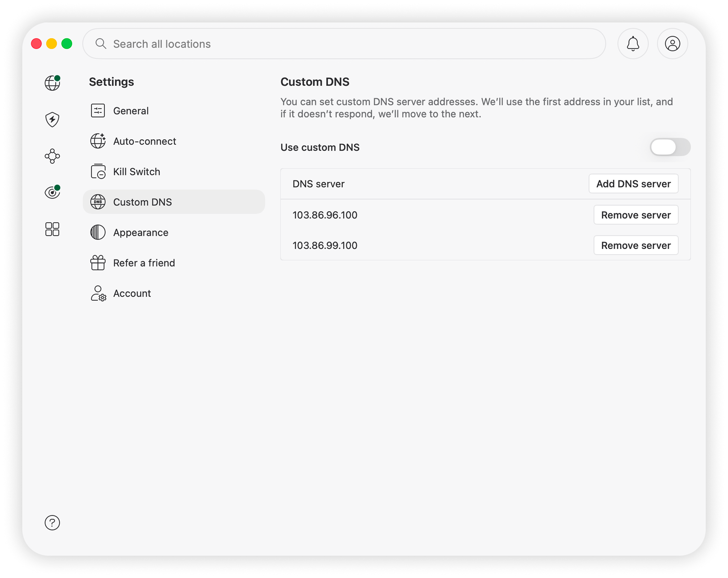728x578 pixels.
Task: Open Threat Protection shield icon
Action: 52,120
